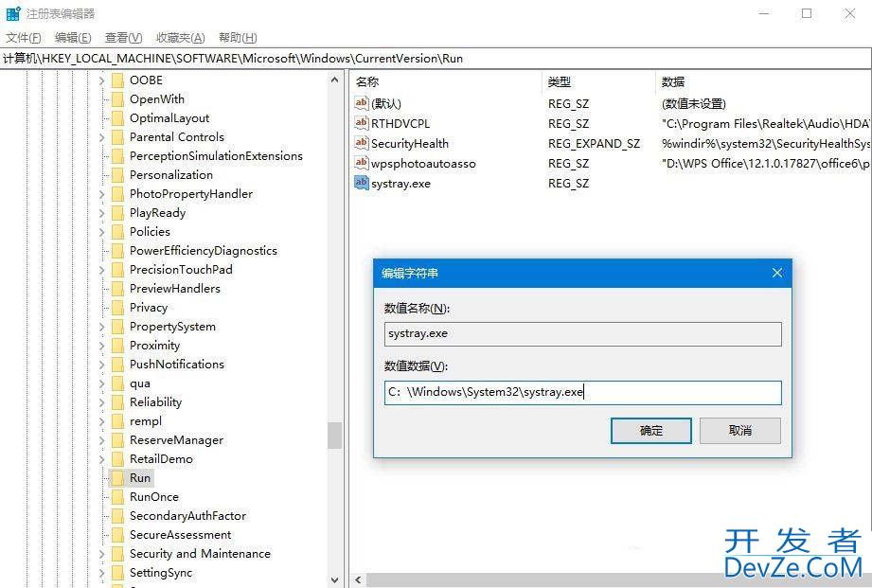The image size is (872, 588).
Task: Click the RTHDVCPL string value icon
Action: pyautogui.click(x=361, y=123)
